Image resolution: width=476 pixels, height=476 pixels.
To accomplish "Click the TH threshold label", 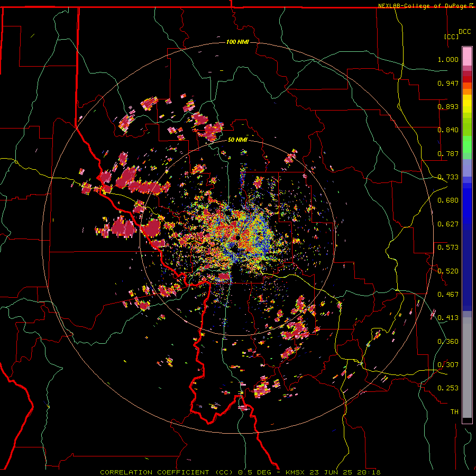I will tap(454, 412).
